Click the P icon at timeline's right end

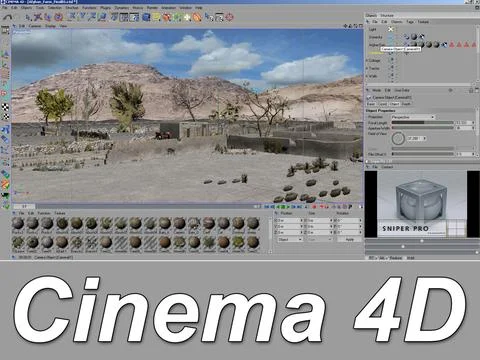pyautogui.click(x=350, y=207)
